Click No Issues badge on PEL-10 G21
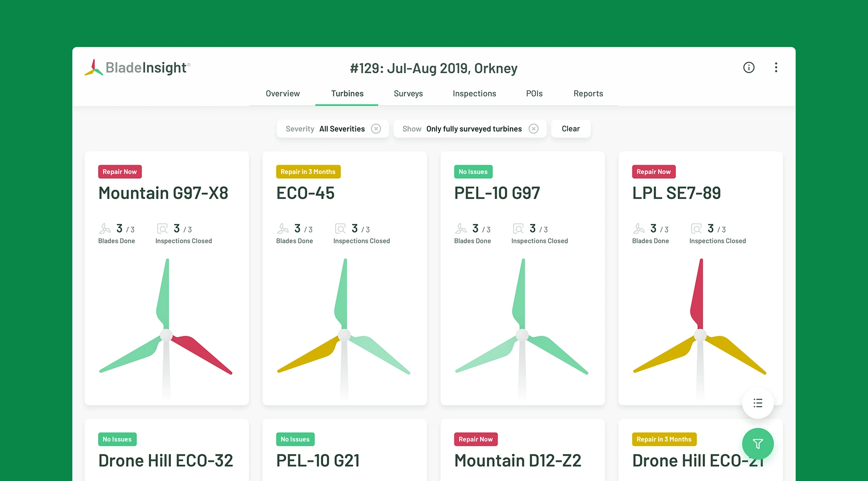868x481 pixels. pos(295,439)
